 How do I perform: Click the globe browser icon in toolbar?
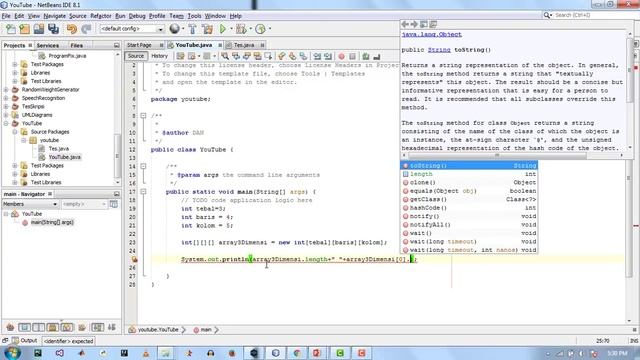coord(175,29)
